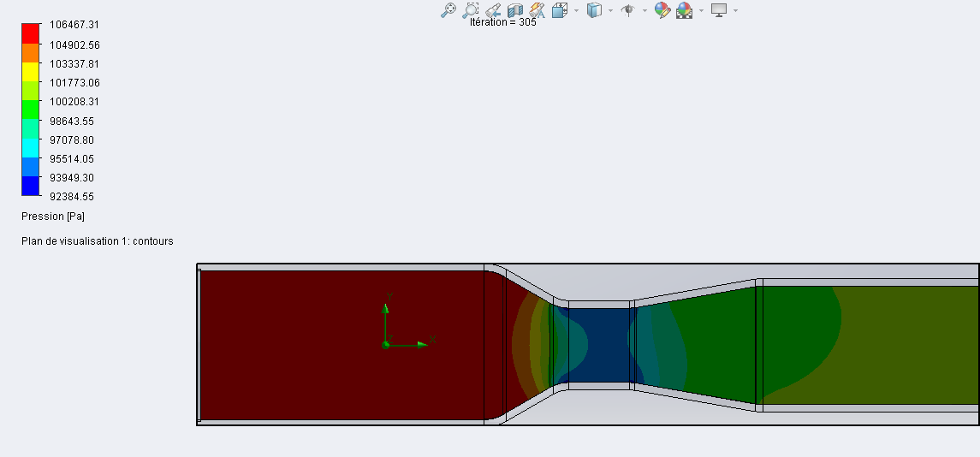The width and height of the screenshot is (980, 457).
Task: Expand the Display Style dropdown arrow
Action: pos(610,11)
